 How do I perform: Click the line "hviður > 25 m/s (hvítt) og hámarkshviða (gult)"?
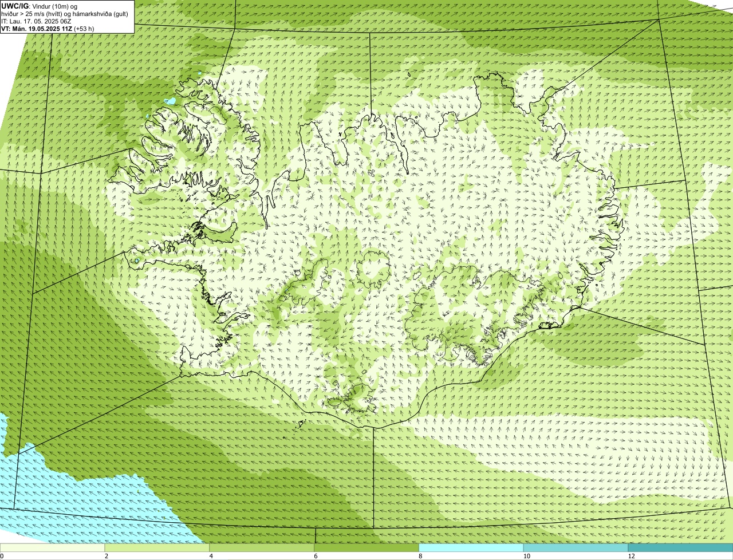click(65, 13)
